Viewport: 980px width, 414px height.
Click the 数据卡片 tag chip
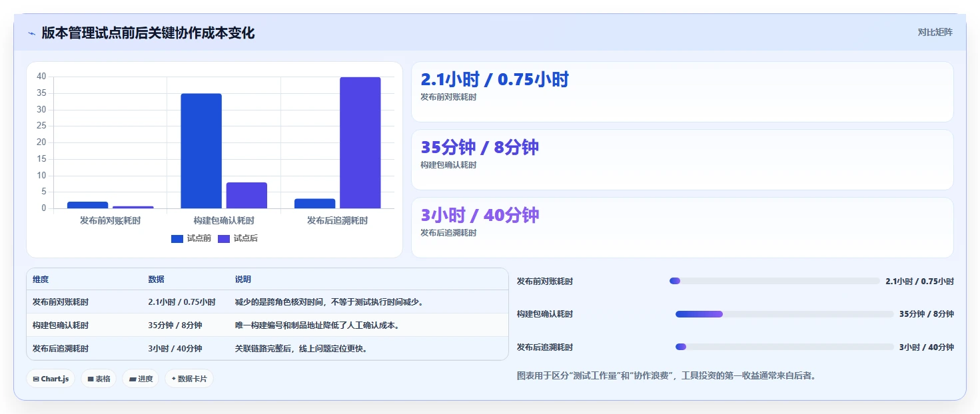(189, 379)
